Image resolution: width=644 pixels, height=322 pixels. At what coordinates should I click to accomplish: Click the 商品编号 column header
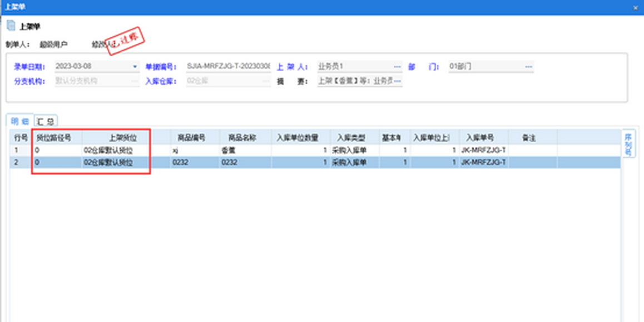click(x=192, y=137)
